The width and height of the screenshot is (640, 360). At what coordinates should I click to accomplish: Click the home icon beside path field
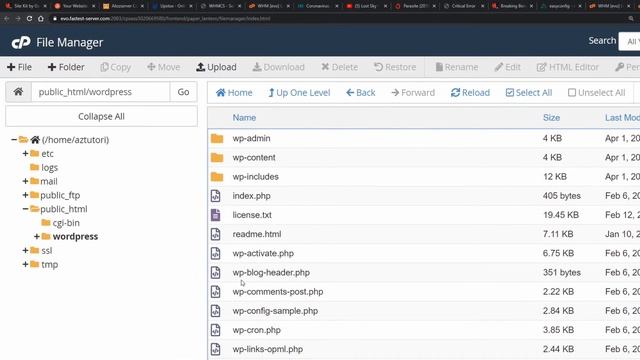pos(18,92)
